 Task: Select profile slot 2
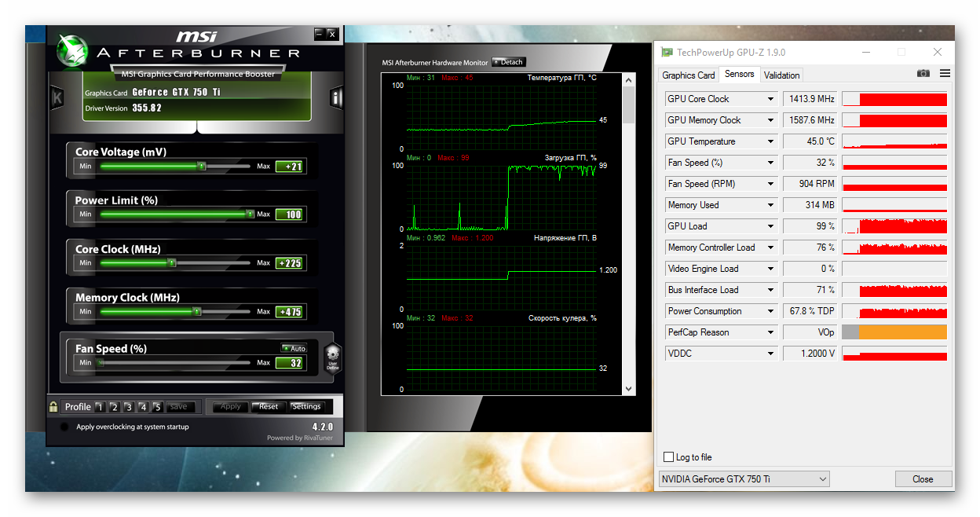[x=114, y=407]
